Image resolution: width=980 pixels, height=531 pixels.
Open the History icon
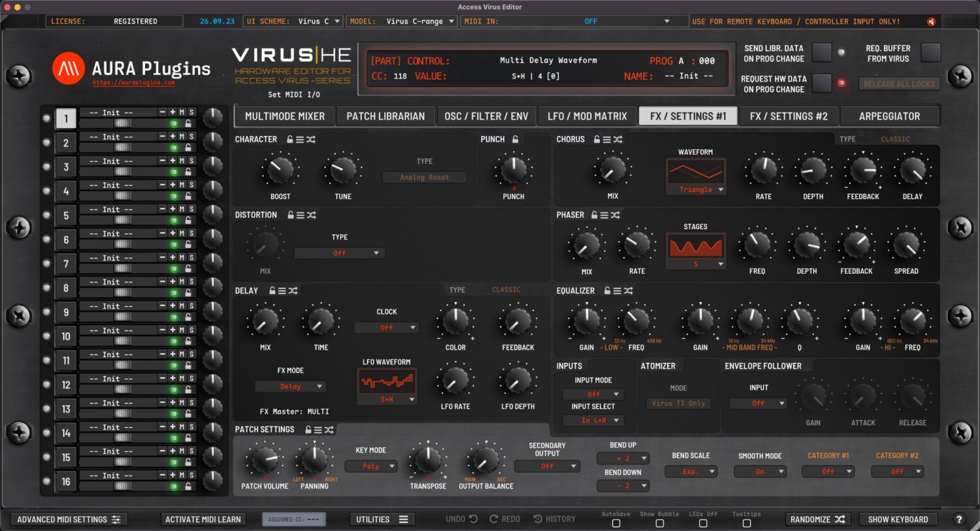click(538, 519)
